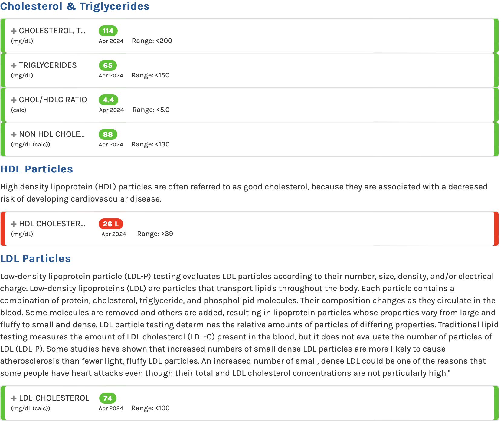Expand the CHOL/HDLC Ratio plus icon

point(14,100)
